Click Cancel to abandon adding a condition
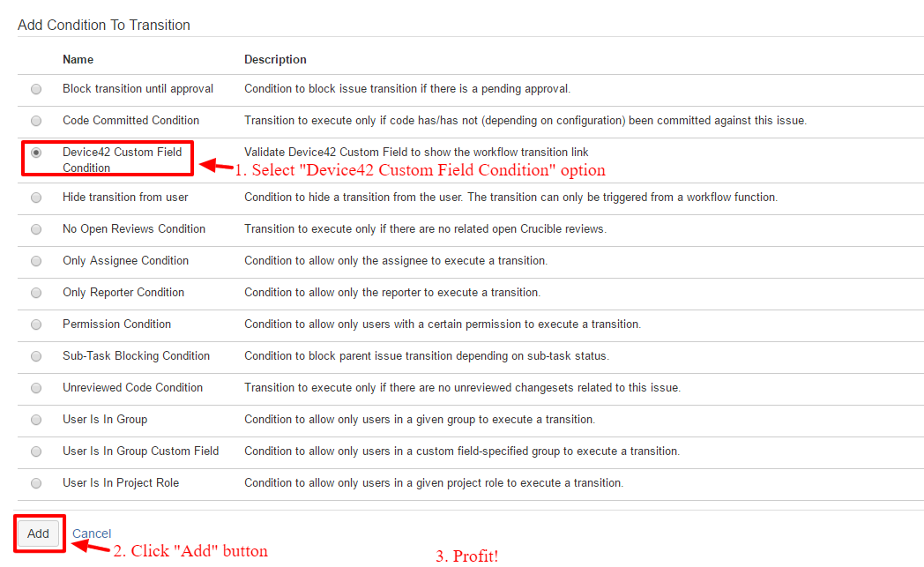The width and height of the screenshot is (924, 567). (92, 533)
